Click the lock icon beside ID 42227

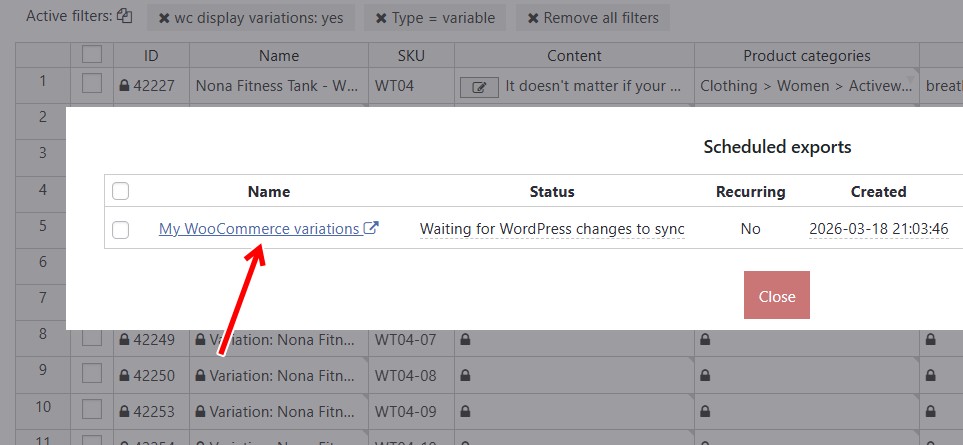[x=124, y=86]
